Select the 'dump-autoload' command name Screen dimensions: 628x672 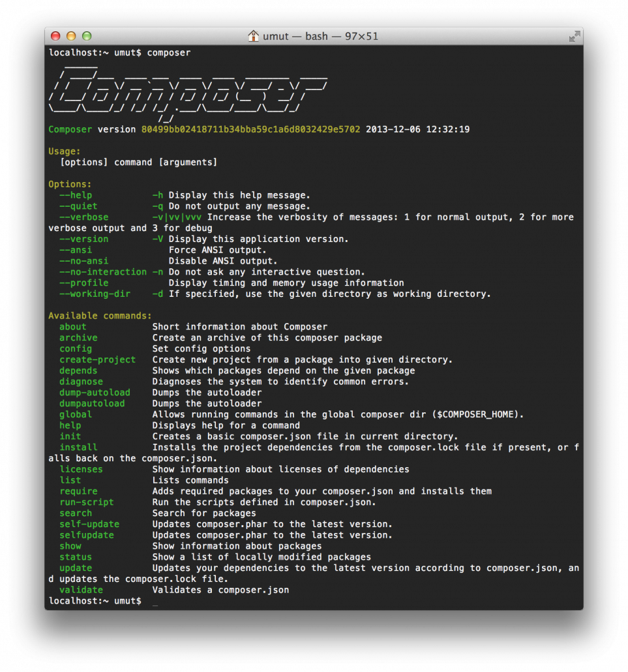tap(95, 393)
